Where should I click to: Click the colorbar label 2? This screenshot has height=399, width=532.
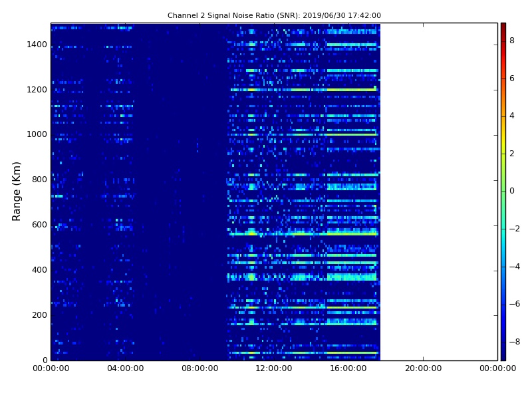pos(512,154)
